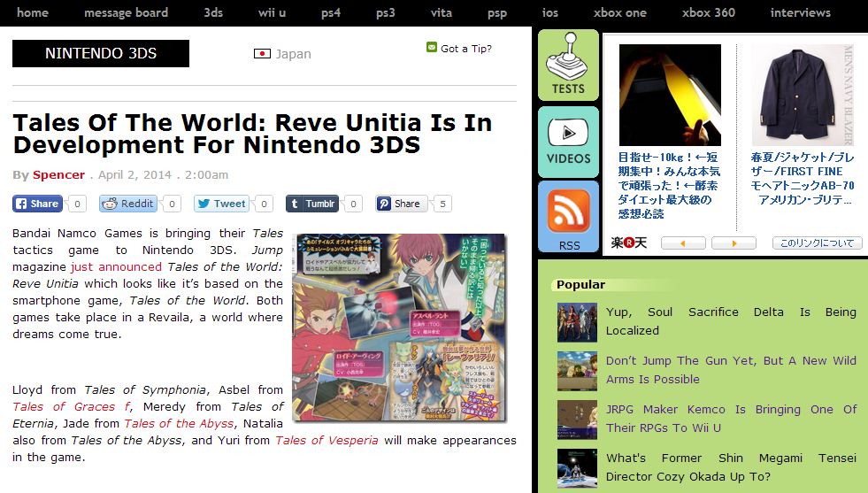This screenshot has width=868, height=493.
Task: Click the Japan flag icon
Action: [262, 54]
